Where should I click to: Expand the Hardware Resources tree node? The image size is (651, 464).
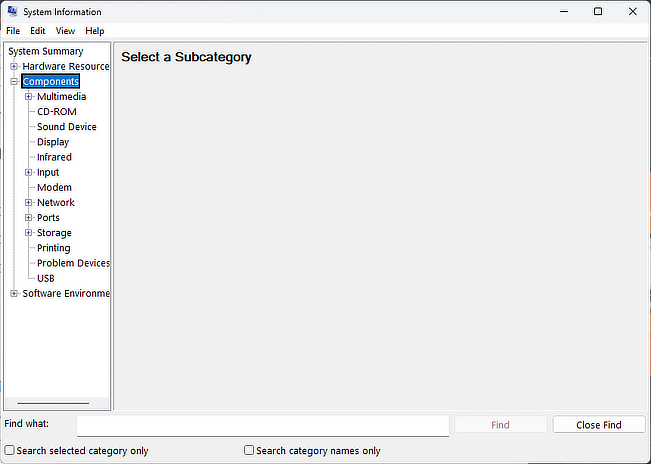pos(14,66)
